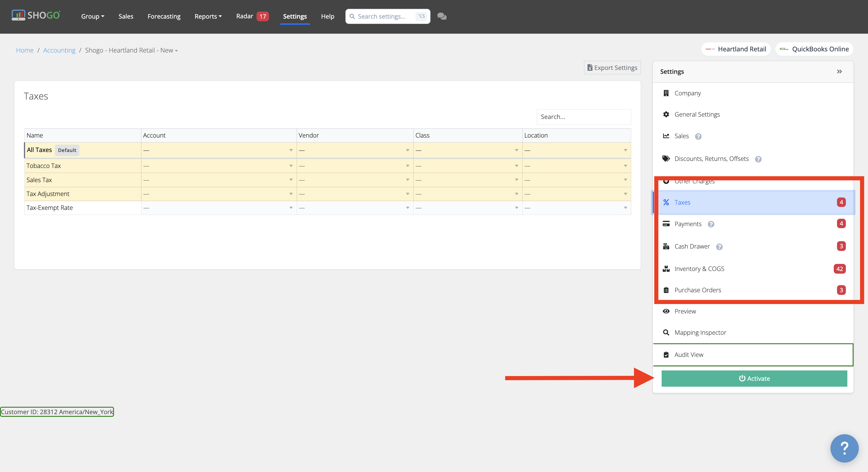Click the Default tag on All Taxes
Image resolution: width=868 pixels, height=472 pixels.
pos(67,150)
